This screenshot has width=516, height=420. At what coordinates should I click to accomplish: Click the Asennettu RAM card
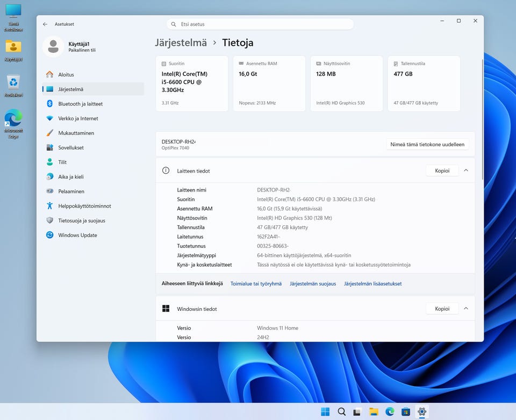pos(269,83)
